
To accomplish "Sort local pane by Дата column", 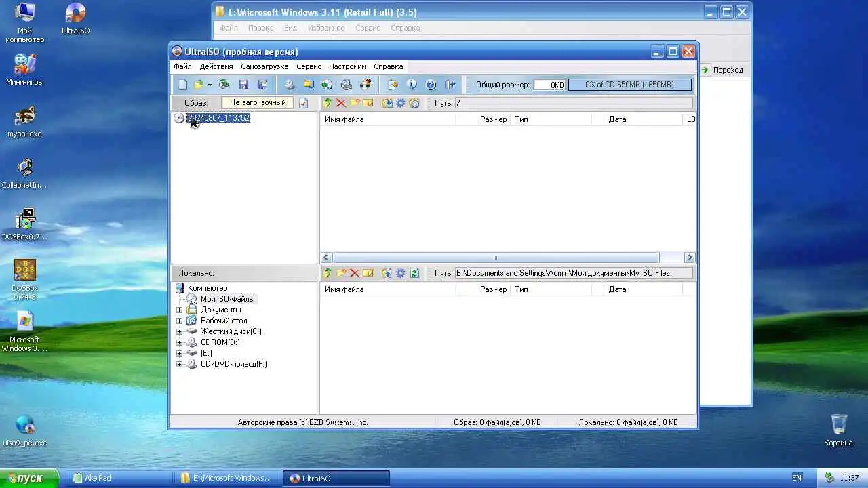I will click(644, 289).
